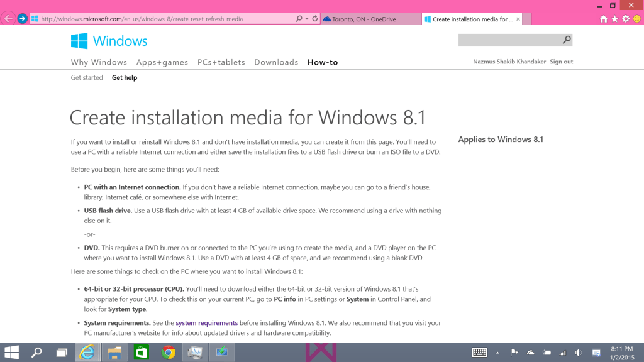Open the notifications tray icon

[596, 353]
